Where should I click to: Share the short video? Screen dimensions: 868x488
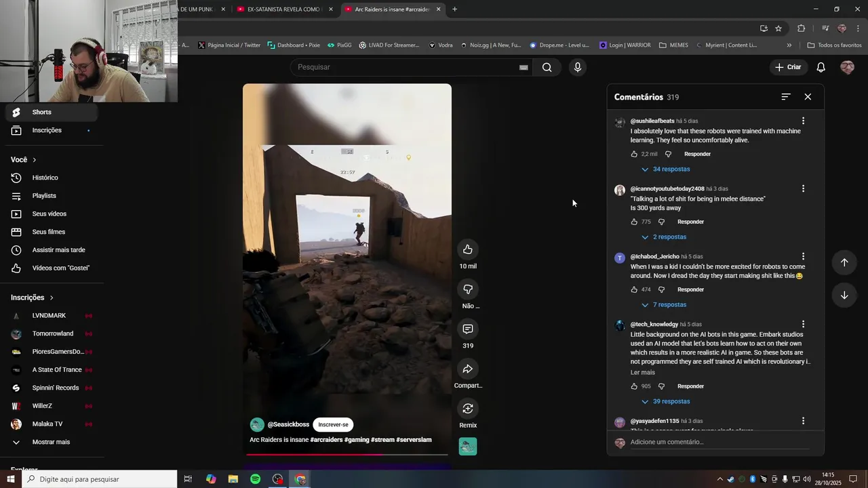point(468,369)
